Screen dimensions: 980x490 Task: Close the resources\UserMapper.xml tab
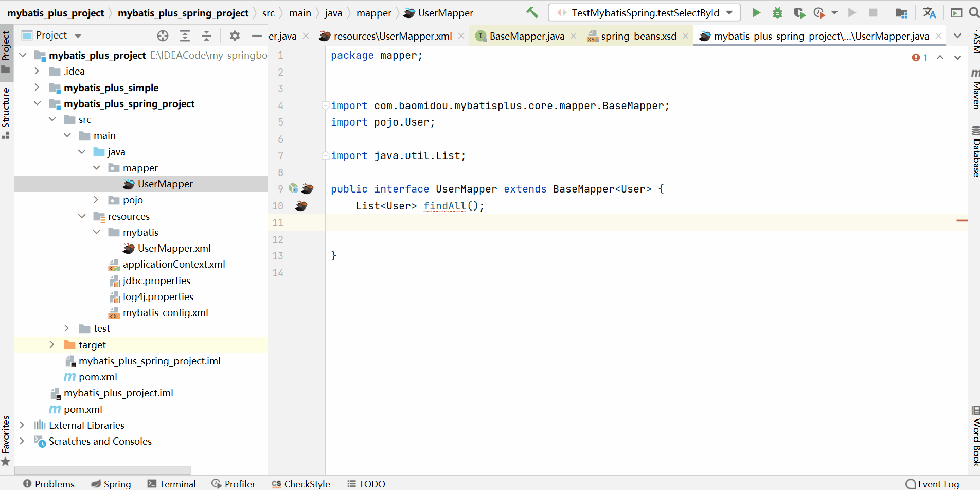(461, 36)
